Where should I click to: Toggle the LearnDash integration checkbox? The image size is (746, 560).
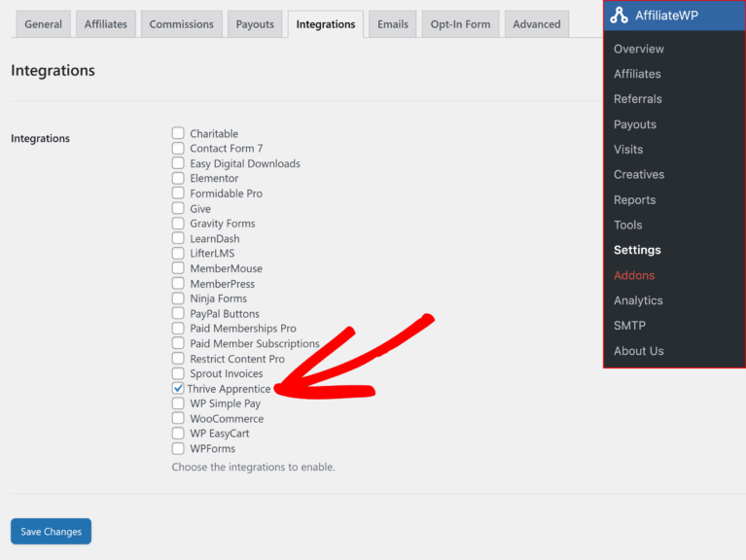[x=178, y=239]
